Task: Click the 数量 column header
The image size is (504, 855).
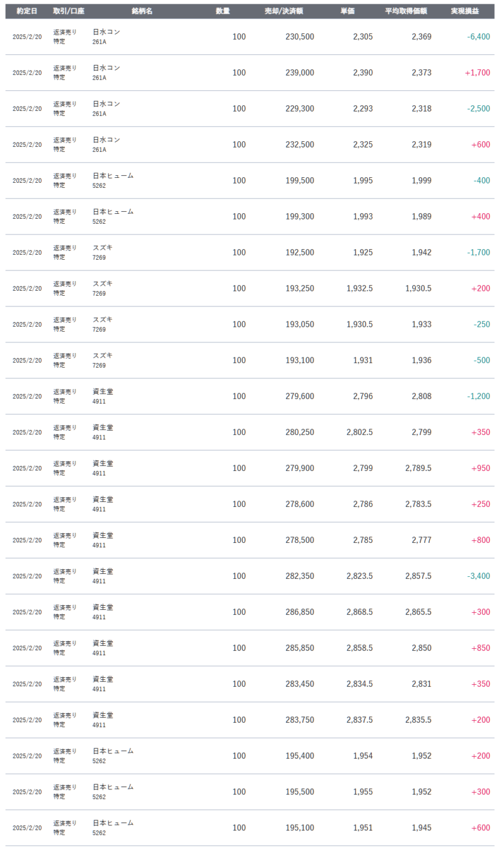Action: click(222, 11)
